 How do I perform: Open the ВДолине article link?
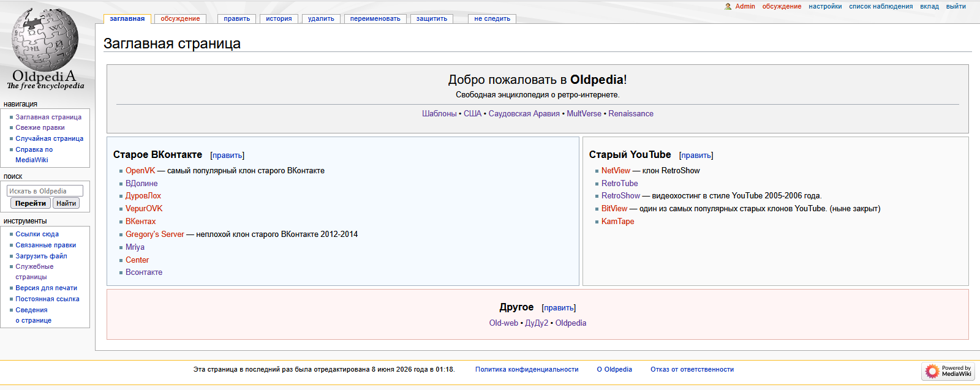point(141,184)
